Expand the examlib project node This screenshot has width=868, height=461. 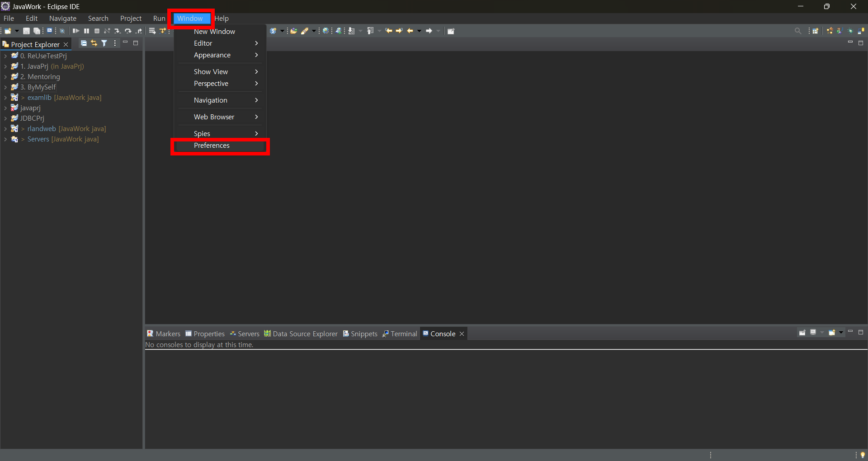coord(5,98)
